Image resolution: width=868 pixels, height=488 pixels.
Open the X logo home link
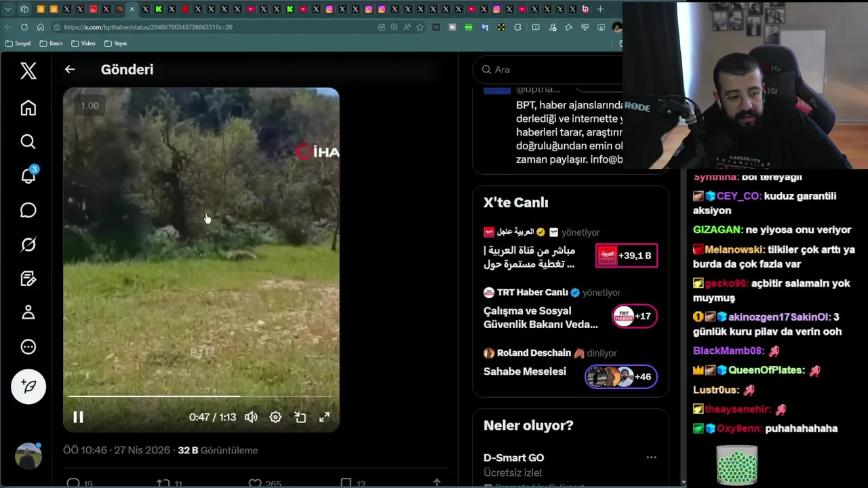pos(28,70)
